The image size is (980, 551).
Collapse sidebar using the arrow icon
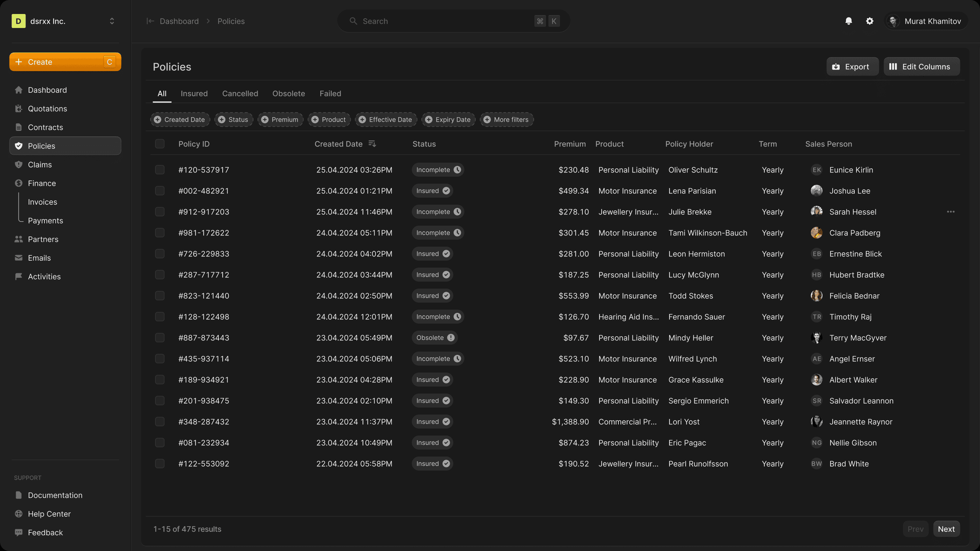[150, 21]
